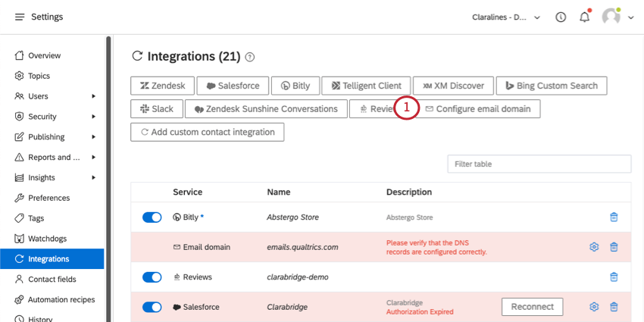
Task: Expand the Users submenu arrow
Action: pos(94,96)
